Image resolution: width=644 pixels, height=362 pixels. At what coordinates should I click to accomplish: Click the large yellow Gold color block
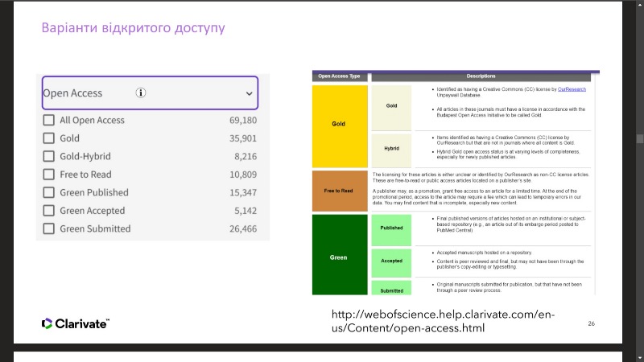click(x=340, y=126)
